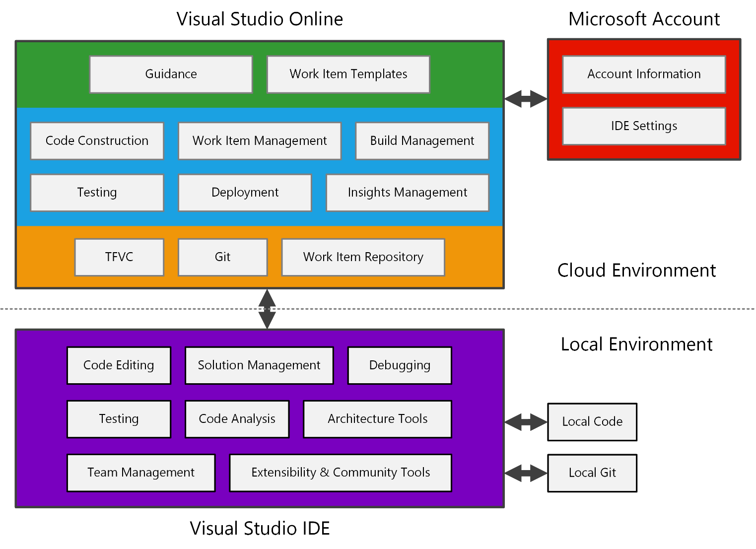Select the Local Environment label
Viewport: 756px width, 549px height.
(x=636, y=344)
